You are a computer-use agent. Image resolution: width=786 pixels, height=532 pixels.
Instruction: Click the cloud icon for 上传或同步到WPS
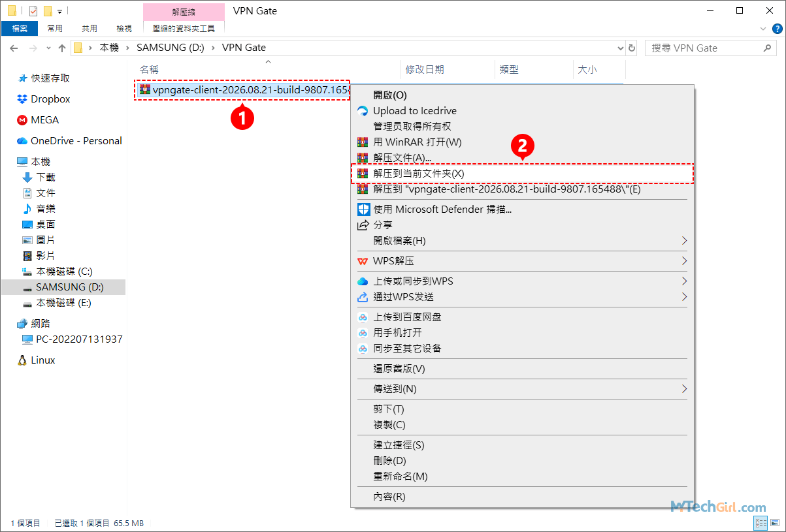(x=363, y=281)
